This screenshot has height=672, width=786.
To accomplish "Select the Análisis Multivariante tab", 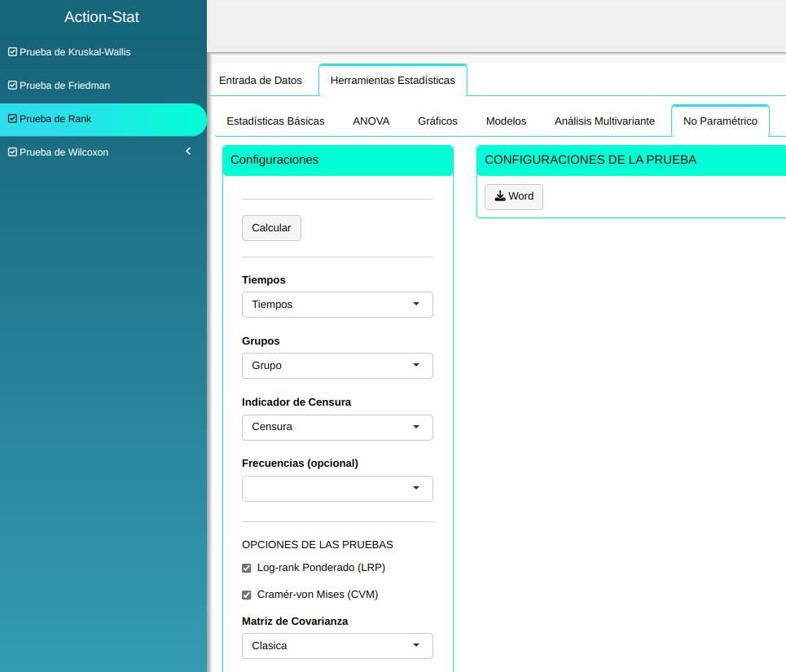I will point(604,121).
